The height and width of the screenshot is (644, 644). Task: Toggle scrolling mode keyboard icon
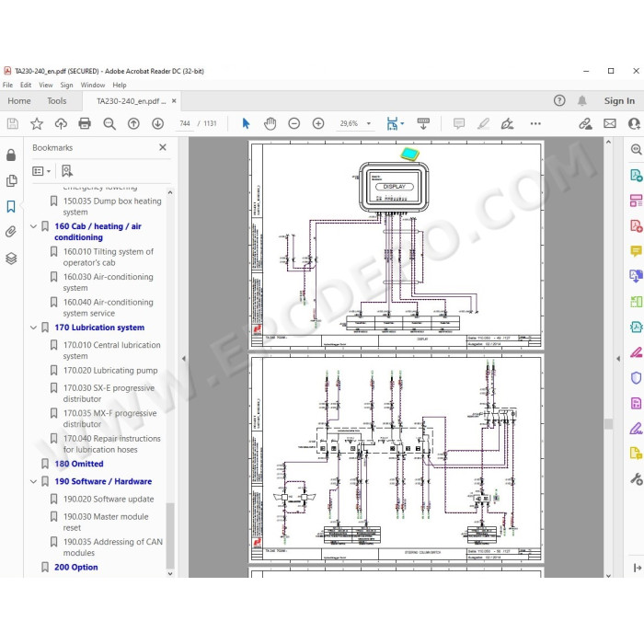tap(423, 123)
